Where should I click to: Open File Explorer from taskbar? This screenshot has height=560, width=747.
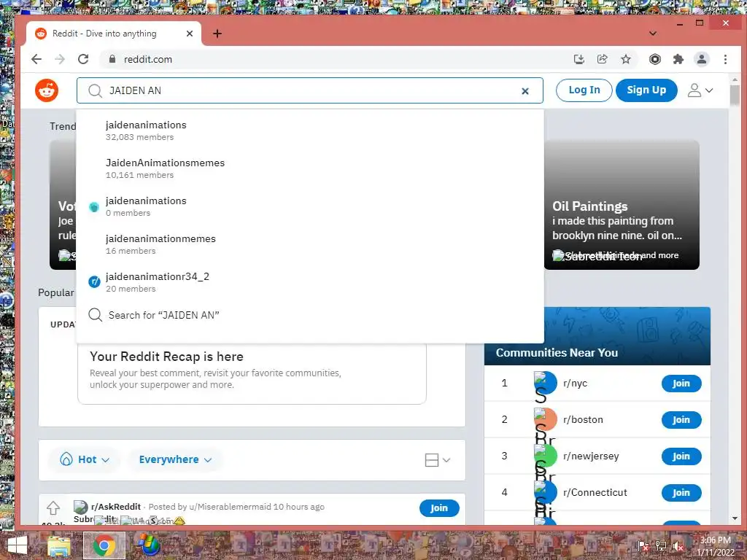click(x=58, y=545)
